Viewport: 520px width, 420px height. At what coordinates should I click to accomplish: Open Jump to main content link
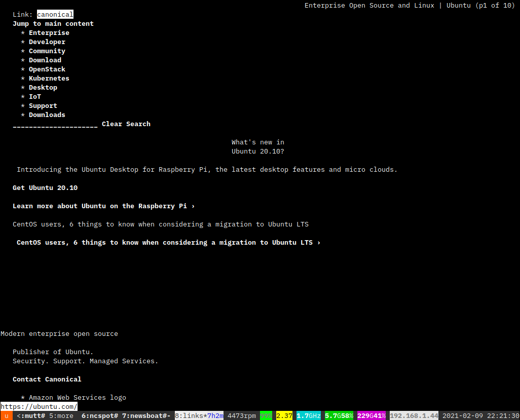[x=53, y=23]
